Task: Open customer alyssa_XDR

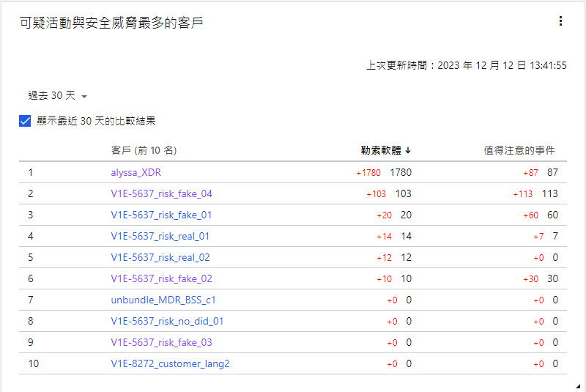Action: (137, 172)
